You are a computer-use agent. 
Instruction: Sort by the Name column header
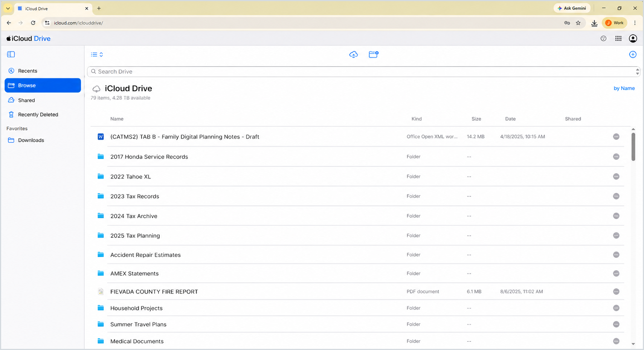[117, 119]
